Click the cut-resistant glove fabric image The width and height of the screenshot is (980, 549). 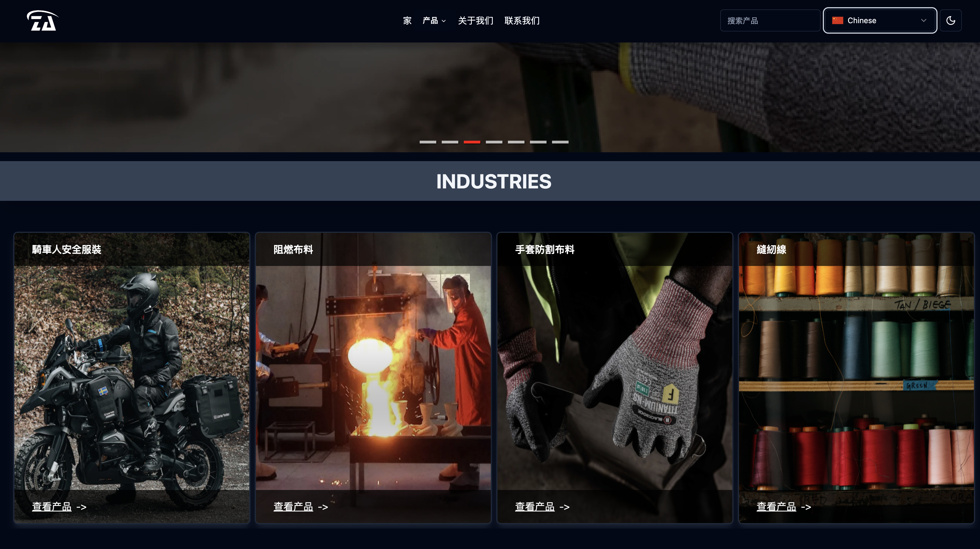[615, 381]
